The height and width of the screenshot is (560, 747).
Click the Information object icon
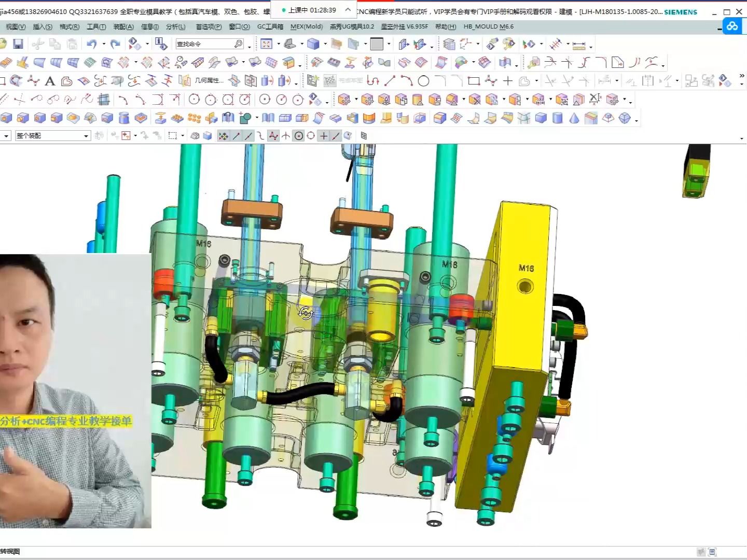(160, 44)
